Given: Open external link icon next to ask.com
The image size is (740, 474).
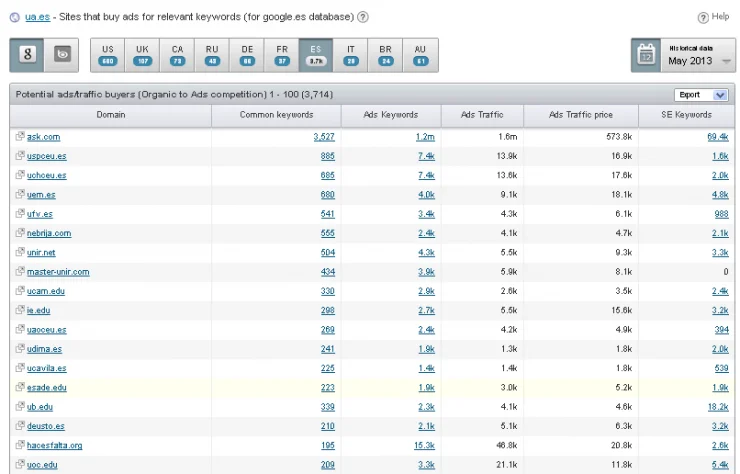Looking at the screenshot, I should (20, 136).
